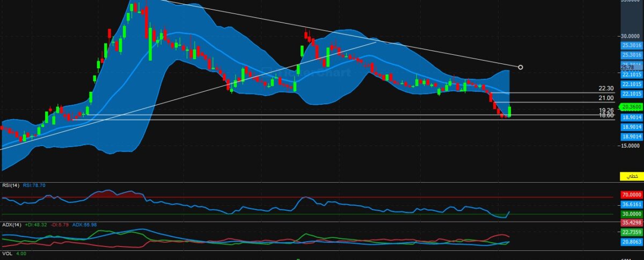
Task: Select the green 22.7359 axis tag
Action: coord(631,232)
